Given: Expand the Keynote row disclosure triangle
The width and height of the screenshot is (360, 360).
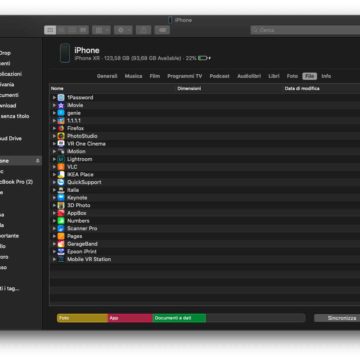Looking at the screenshot, I should coord(54,198).
